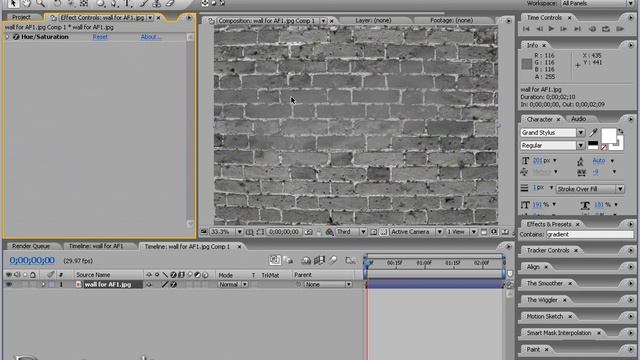The image size is (640, 360).
Task: Toggle audio mute in Time Controls
Action: tap(592, 29)
